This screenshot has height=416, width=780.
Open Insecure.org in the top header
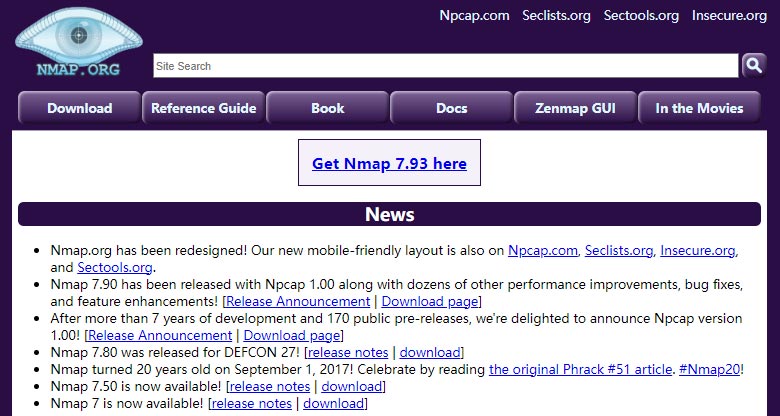click(729, 15)
